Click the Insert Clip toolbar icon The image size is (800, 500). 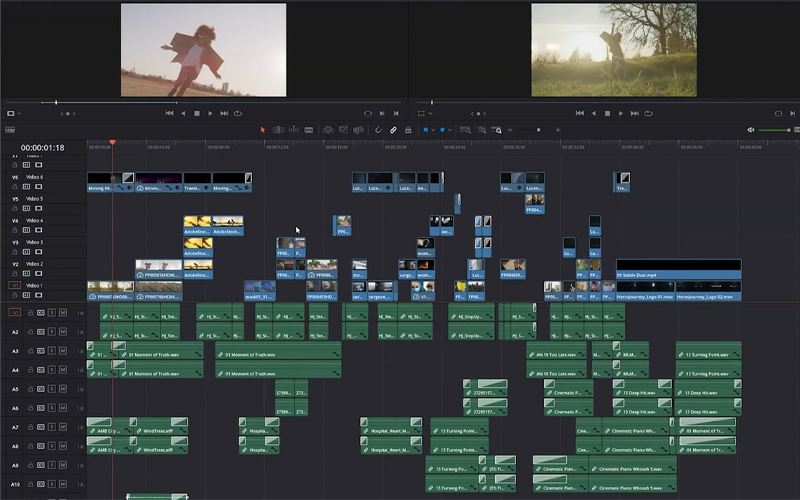pos(329,130)
